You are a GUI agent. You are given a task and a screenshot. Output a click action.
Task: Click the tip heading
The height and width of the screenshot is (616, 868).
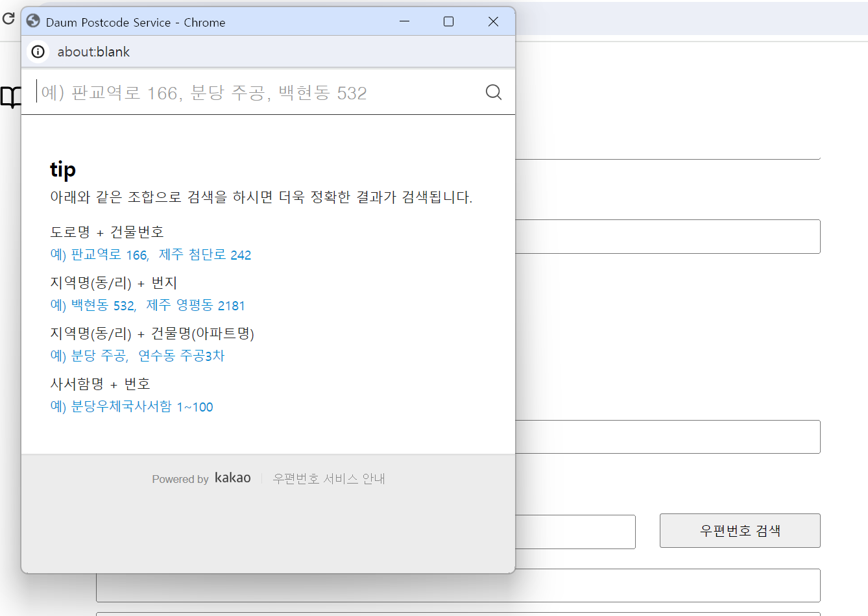click(x=63, y=169)
